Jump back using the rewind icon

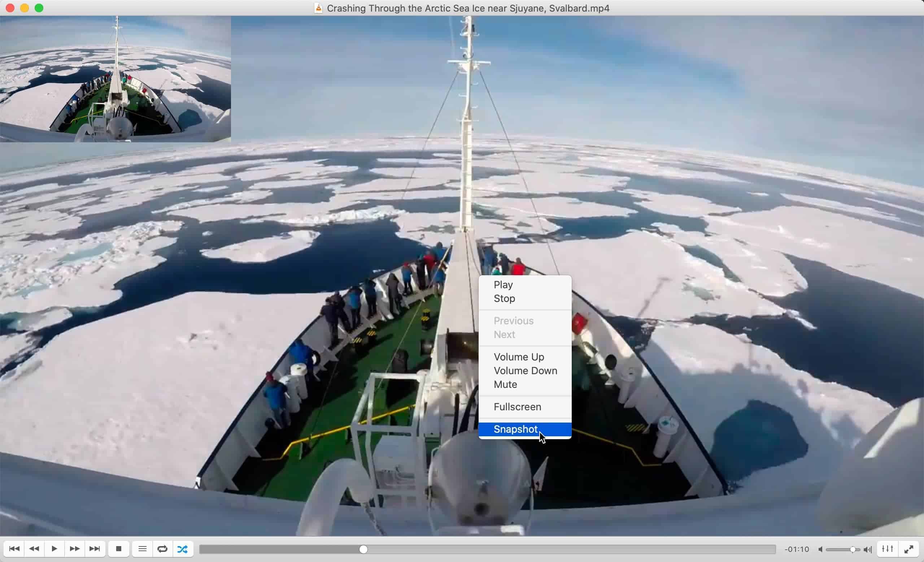pos(34,549)
